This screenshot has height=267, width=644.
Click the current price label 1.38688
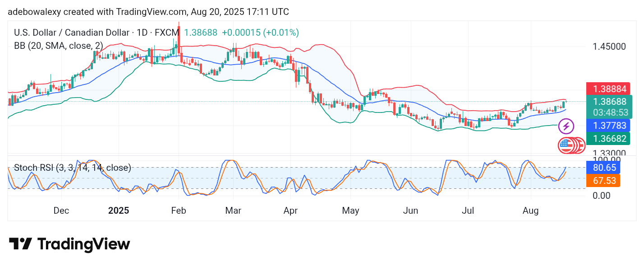pos(609,102)
